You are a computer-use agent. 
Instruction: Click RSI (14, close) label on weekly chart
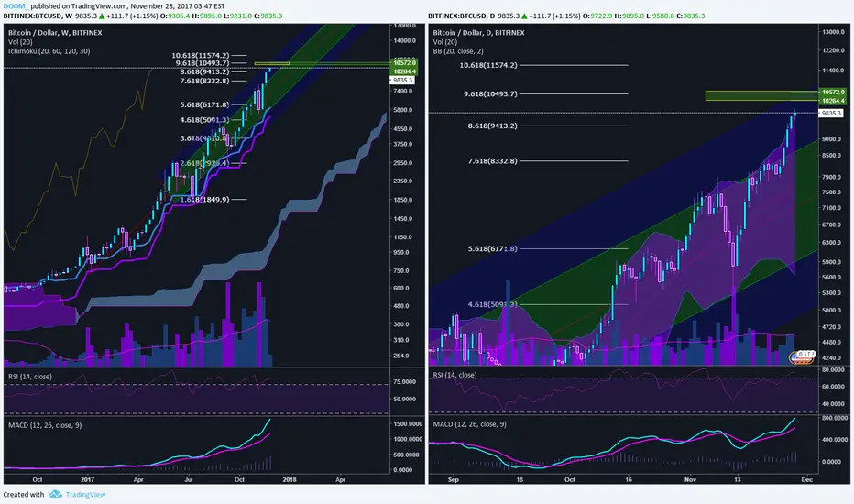(30, 377)
